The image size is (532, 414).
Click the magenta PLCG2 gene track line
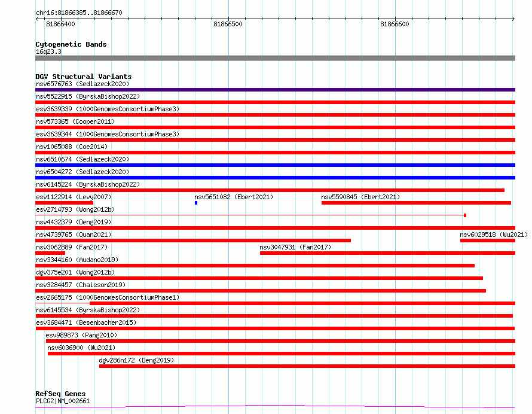click(275, 407)
